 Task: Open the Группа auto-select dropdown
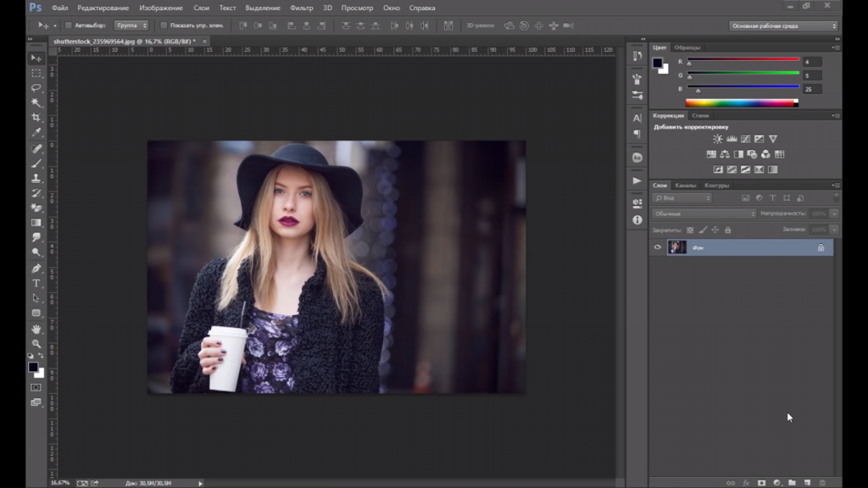tap(131, 25)
